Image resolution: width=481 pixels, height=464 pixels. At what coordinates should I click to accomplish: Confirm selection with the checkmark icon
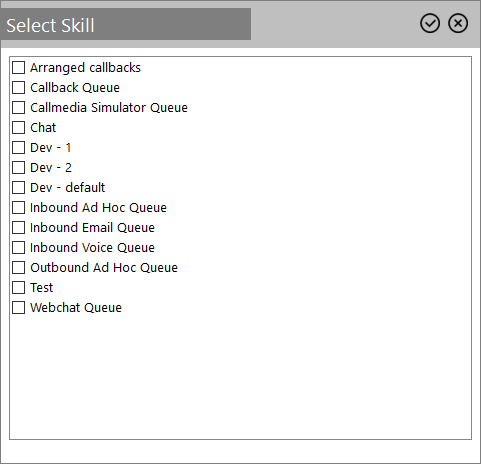tap(430, 23)
